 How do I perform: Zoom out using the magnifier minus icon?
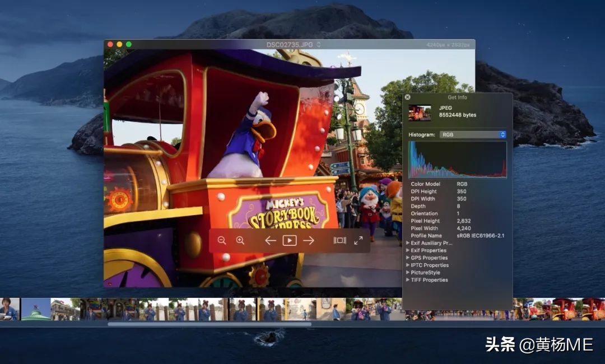click(222, 241)
